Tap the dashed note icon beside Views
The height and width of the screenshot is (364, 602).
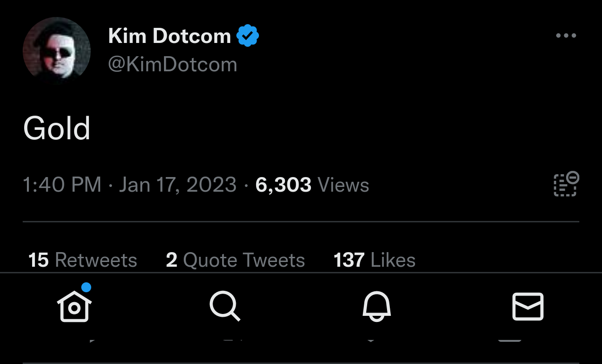[x=566, y=184]
